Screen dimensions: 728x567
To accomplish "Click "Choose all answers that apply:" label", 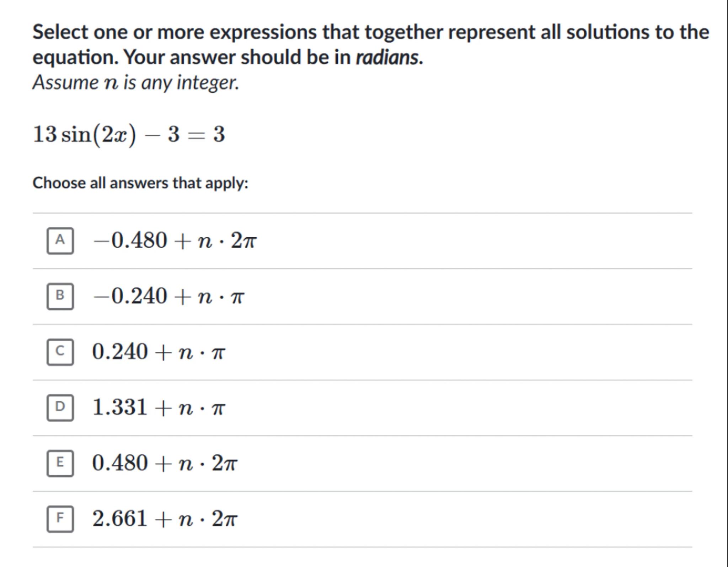I will 140,183.
